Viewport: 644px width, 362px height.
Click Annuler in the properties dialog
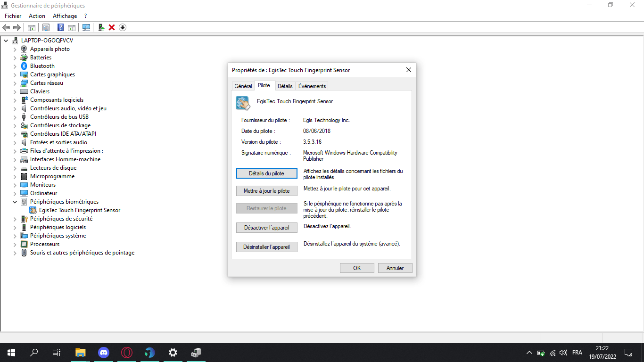[x=395, y=268]
